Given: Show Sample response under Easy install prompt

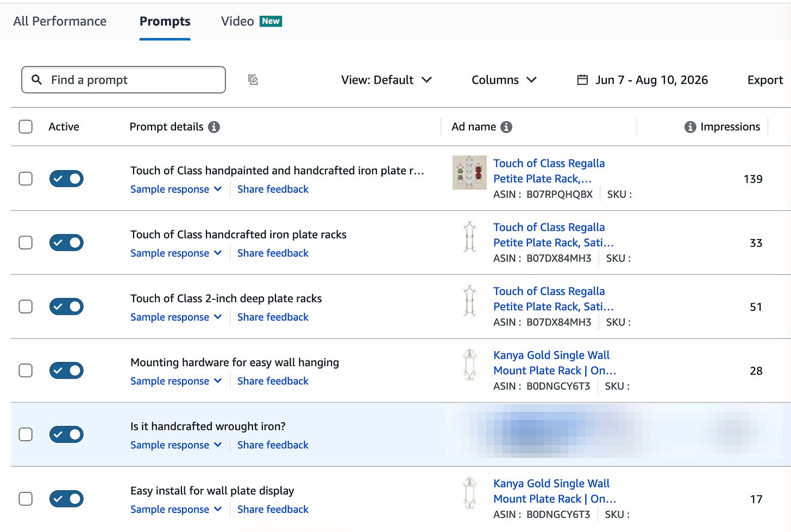Looking at the screenshot, I should 176,509.
